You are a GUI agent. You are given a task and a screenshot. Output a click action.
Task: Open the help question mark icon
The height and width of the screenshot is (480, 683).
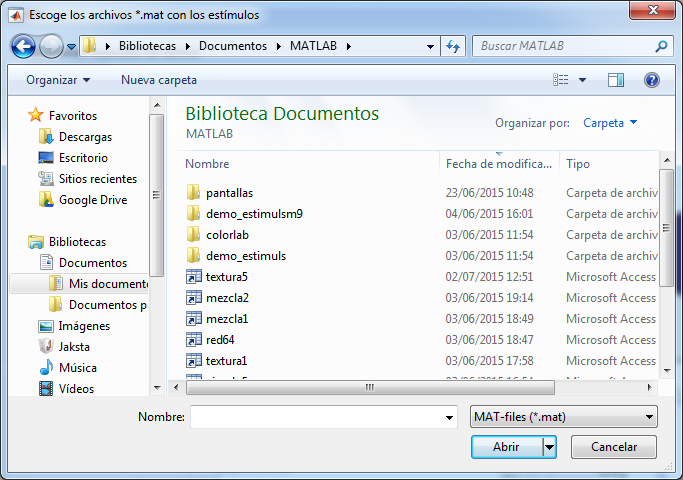pyautogui.click(x=651, y=80)
